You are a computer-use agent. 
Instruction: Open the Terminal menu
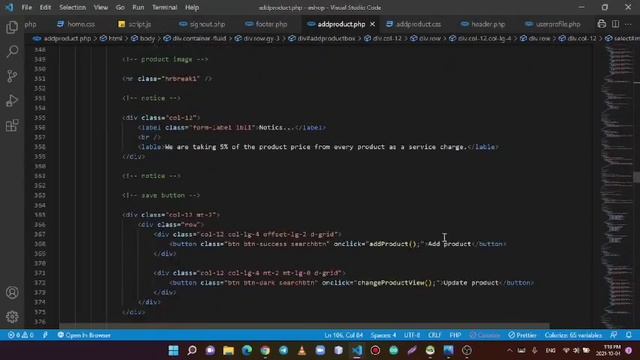tap(164, 7)
